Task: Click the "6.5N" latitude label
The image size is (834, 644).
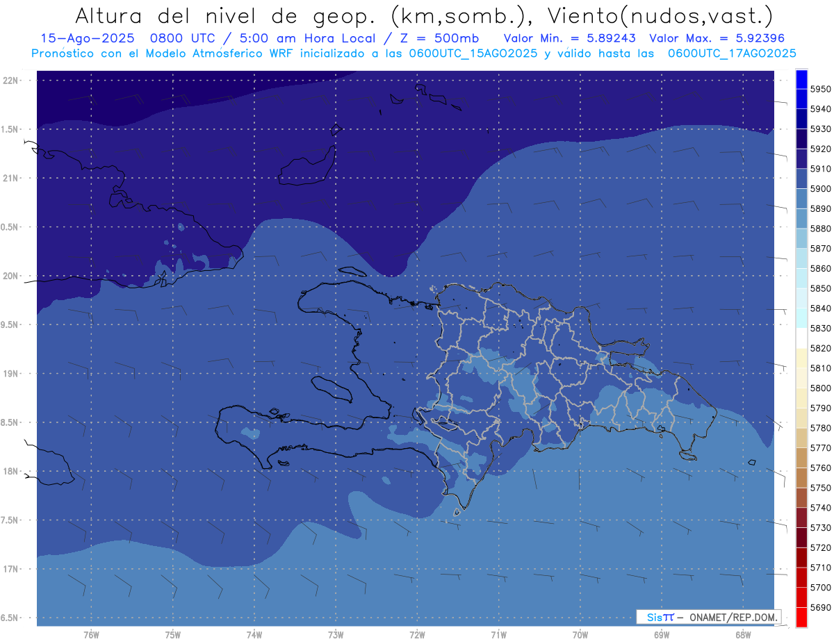Action: coord(10,618)
